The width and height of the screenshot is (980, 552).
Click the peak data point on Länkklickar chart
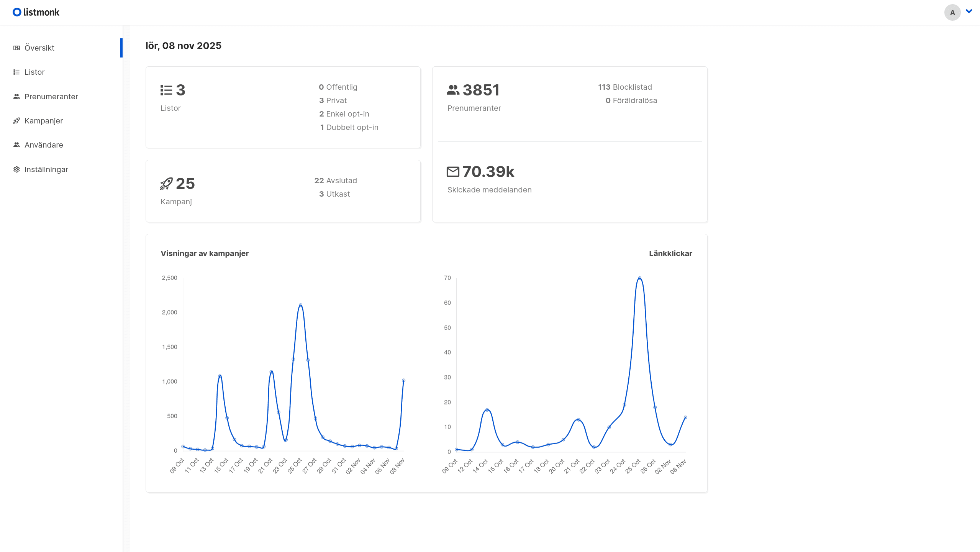(x=639, y=278)
